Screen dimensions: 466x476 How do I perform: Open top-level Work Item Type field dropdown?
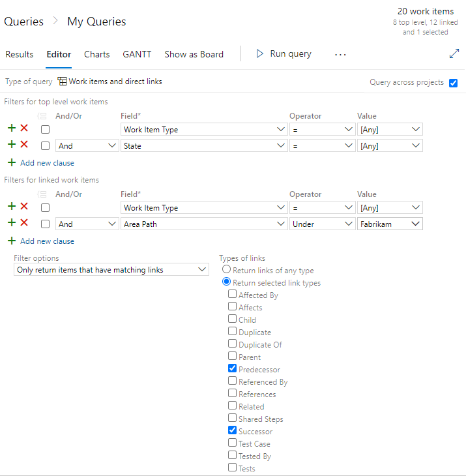(x=204, y=130)
